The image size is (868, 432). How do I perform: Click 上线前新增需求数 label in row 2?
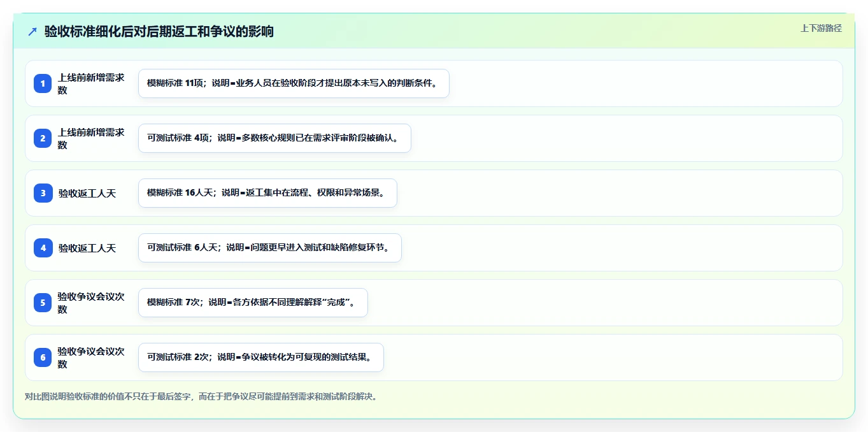point(91,138)
